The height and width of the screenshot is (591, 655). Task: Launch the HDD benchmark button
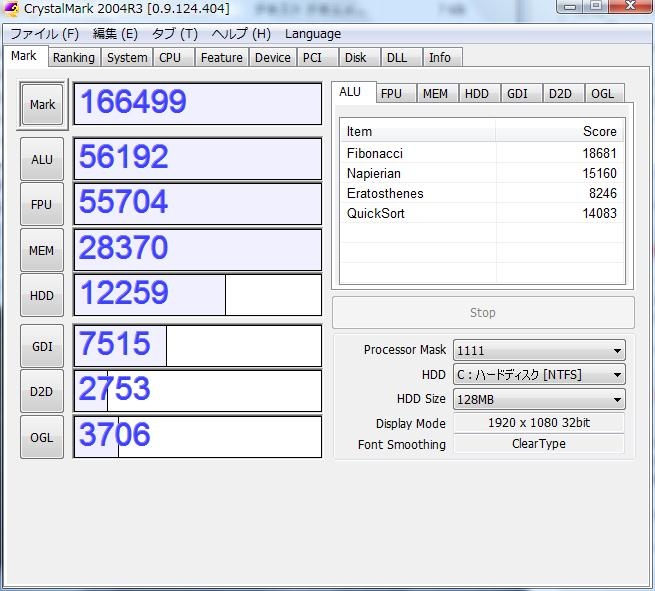(x=42, y=295)
